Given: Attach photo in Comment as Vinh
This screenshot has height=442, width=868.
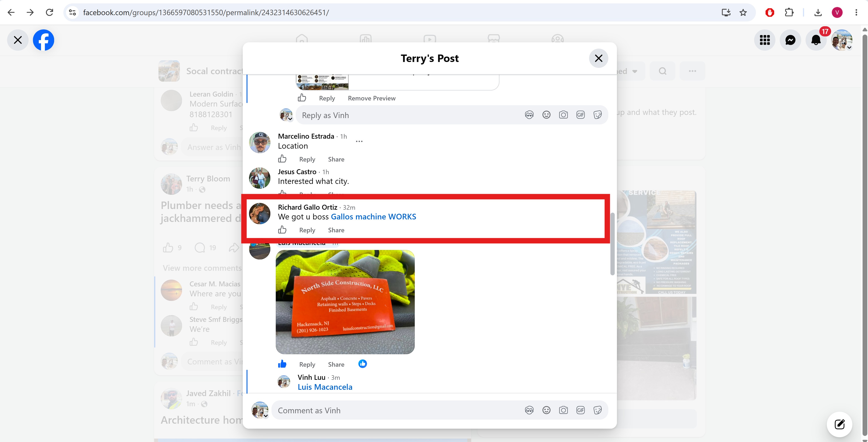Looking at the screenshot, I should (x=563, y=410).
